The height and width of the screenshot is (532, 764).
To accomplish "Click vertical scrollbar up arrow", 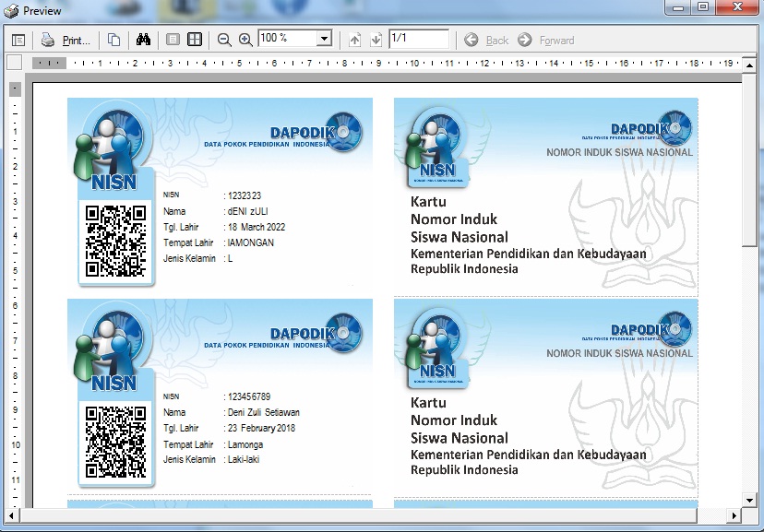I will (749, 65).
